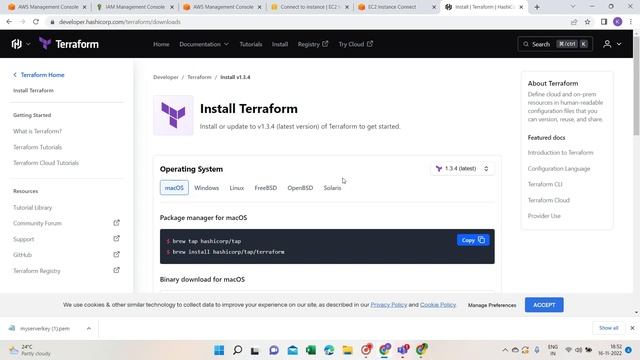
Task: Open Tutorial Library sidebar link
Action: click(32, 207)
